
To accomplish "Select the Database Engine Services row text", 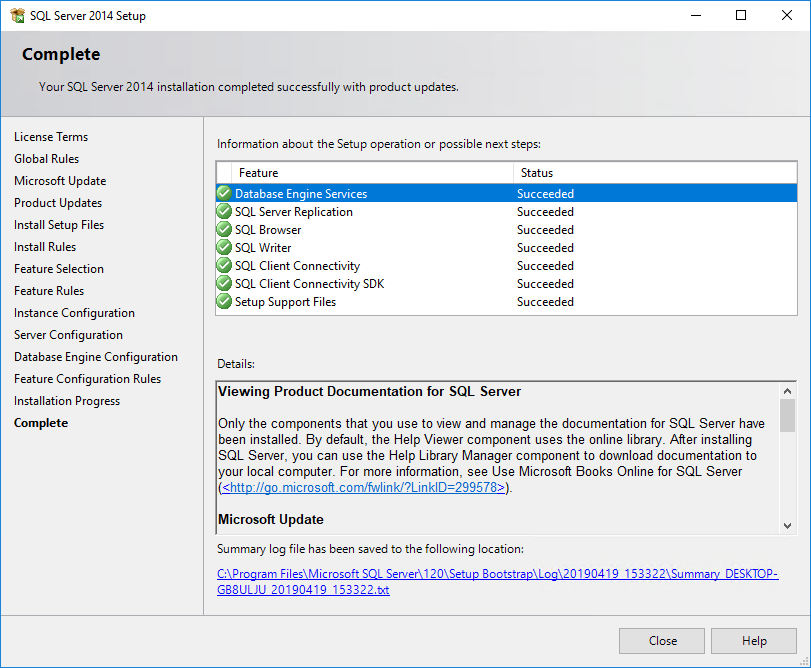I will tap(301, 194).
